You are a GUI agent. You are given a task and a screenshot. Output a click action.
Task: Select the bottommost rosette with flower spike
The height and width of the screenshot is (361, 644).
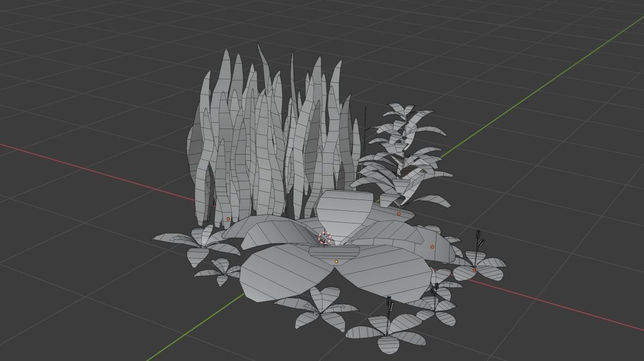tap(387, 326)
